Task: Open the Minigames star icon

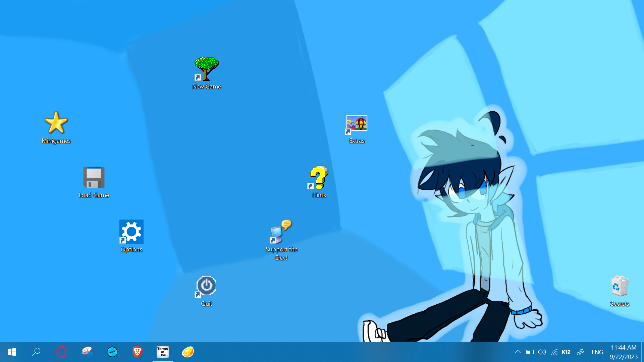Action: [x=56, y=123]
